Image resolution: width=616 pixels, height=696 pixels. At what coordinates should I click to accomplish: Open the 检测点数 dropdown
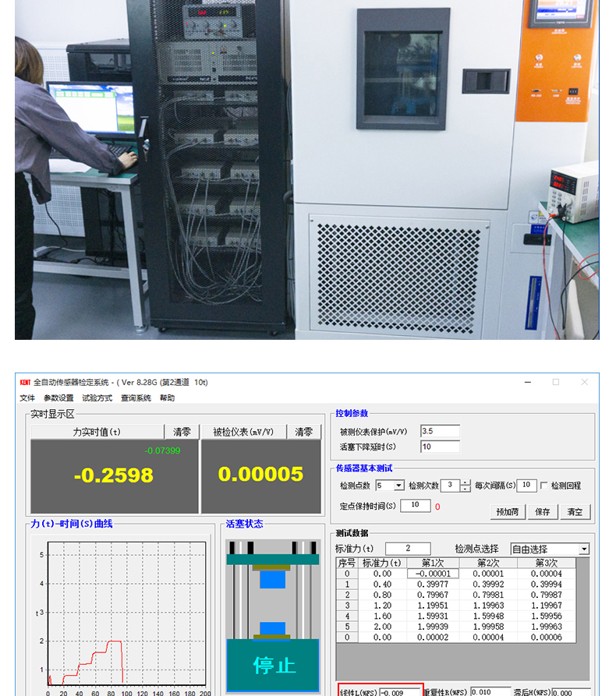(398, 486)
